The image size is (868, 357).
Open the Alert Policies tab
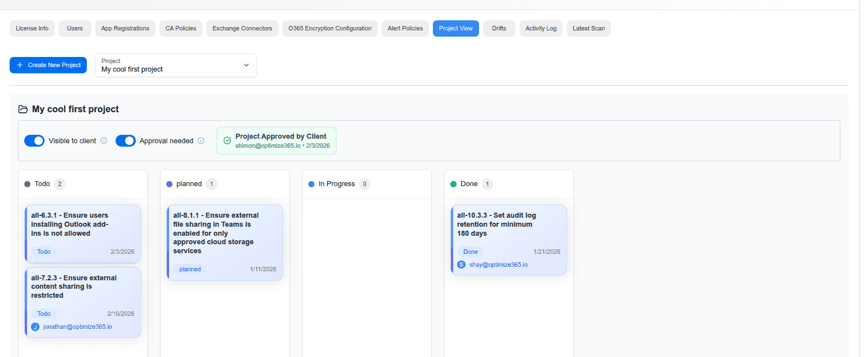click(405, 28)
